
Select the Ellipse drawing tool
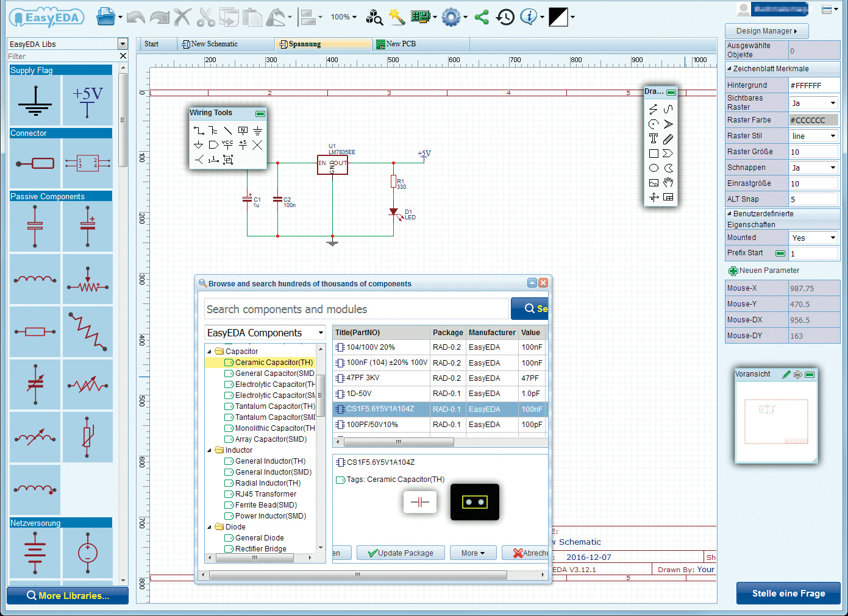[654, 168]
